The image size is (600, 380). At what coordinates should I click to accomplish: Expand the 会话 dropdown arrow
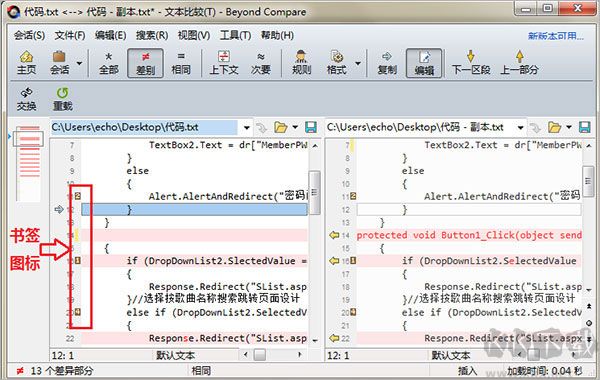pos(79,63)
